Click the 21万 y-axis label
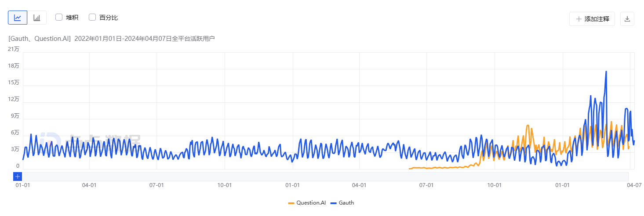 (14, 49)
